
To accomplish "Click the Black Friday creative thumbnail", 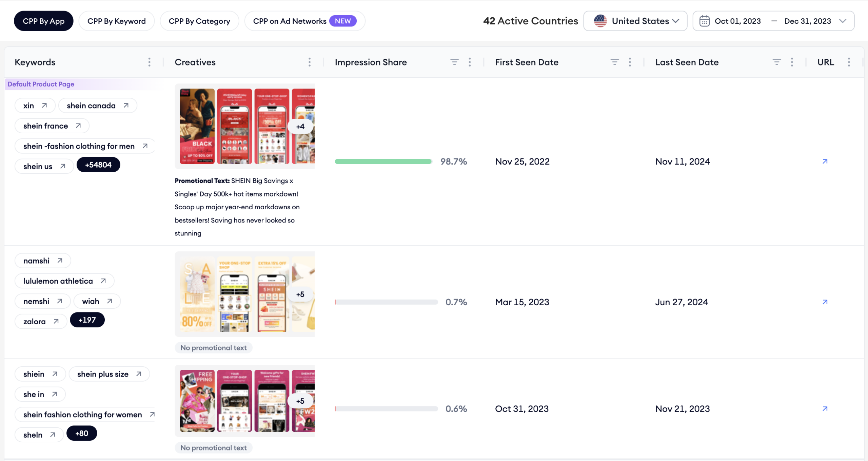I will pos(197,126).
